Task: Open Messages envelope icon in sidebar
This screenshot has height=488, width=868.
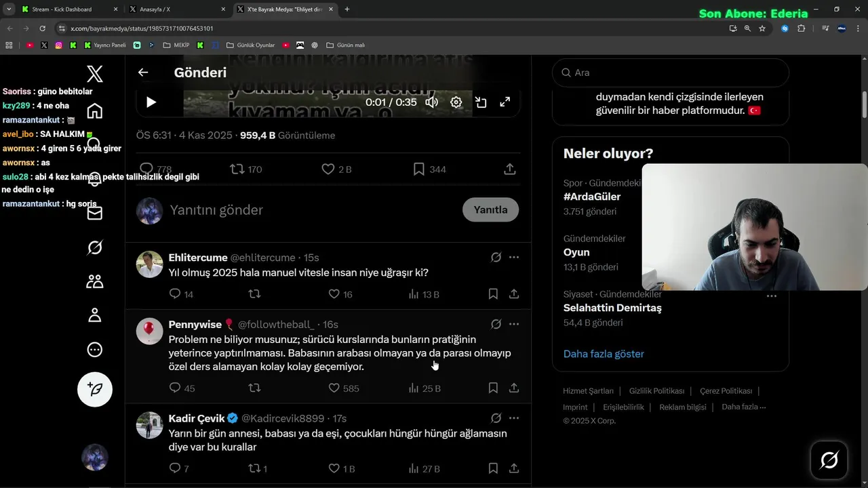Action: (x=95, y=213)
